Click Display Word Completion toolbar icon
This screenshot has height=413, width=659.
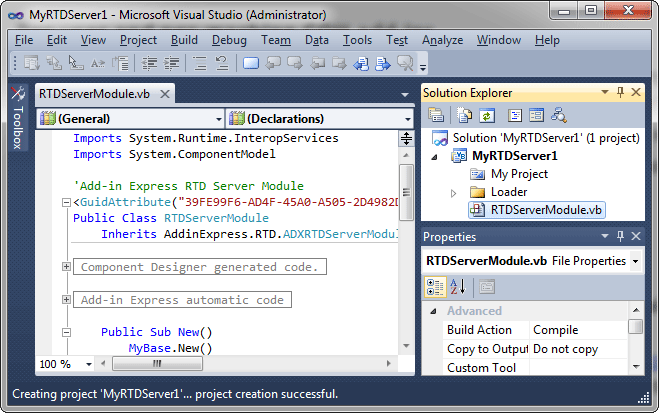point(98,63)
